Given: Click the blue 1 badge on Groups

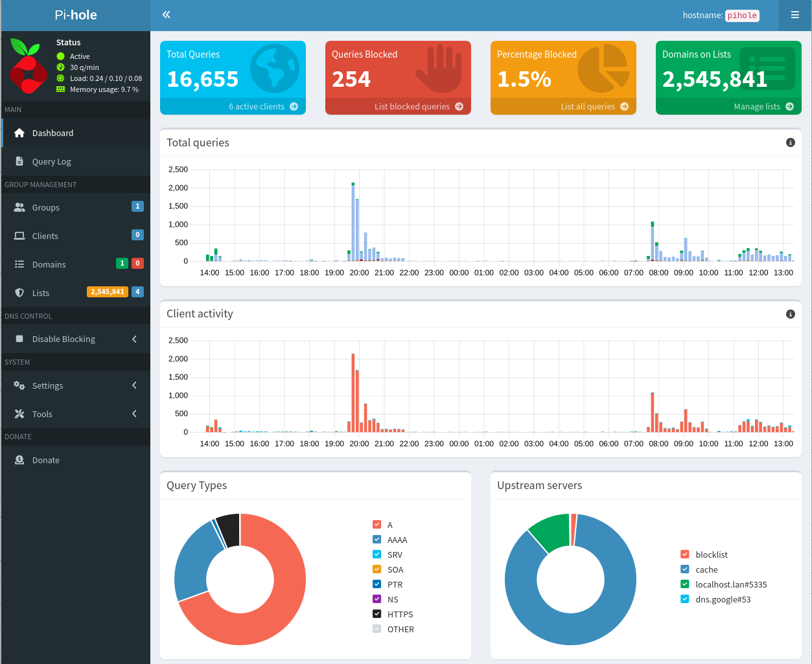Looking at the screenshot, I should 137,206.
